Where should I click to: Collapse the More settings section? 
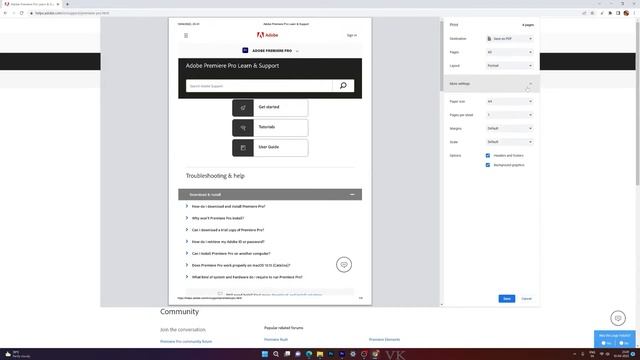pyautogui.click(x=491, y=84)
